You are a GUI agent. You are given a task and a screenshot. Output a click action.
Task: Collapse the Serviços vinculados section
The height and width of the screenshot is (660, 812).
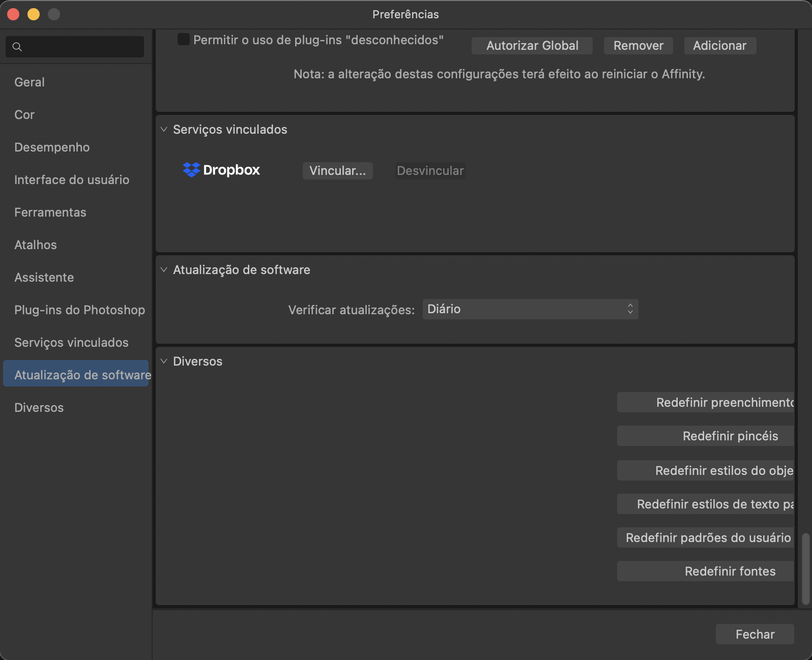coord(164,130)
